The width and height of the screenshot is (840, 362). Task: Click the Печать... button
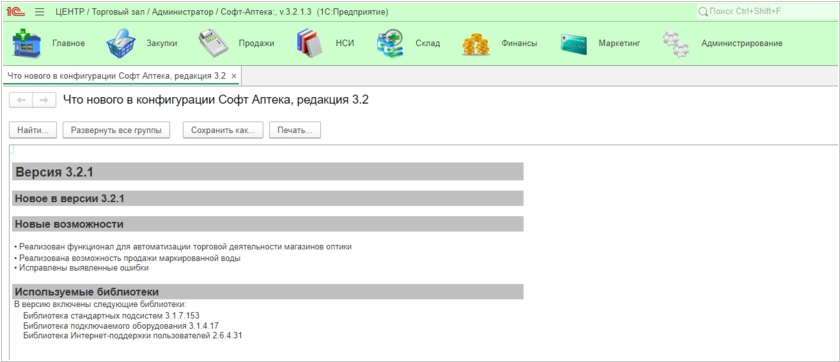(x=295, y=130)
